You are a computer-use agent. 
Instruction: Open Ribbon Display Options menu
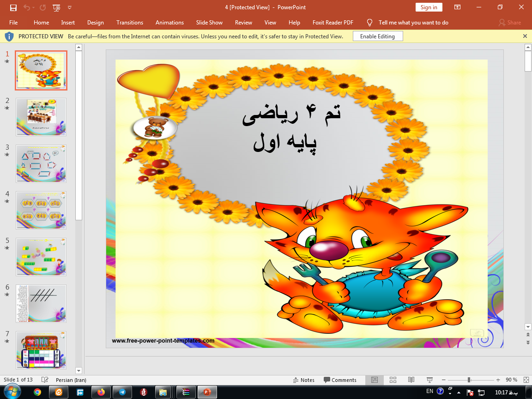tap(457, 7)
